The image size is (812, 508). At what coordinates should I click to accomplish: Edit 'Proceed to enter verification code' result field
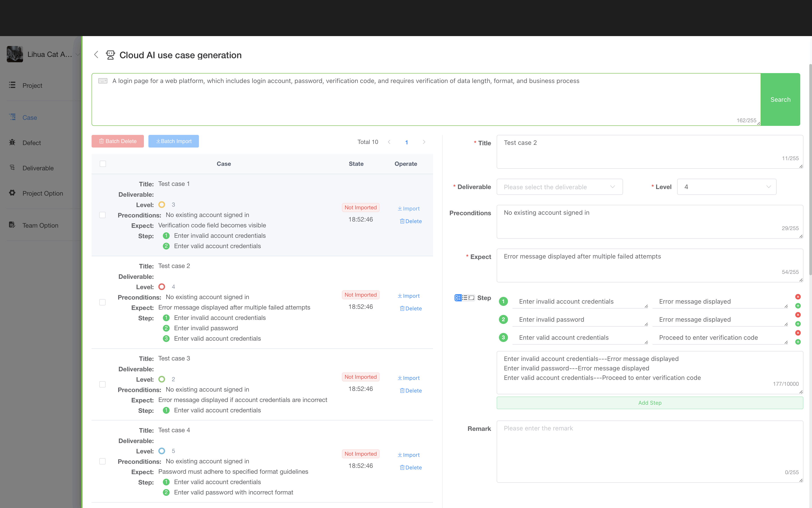click(x=720, y=338)
